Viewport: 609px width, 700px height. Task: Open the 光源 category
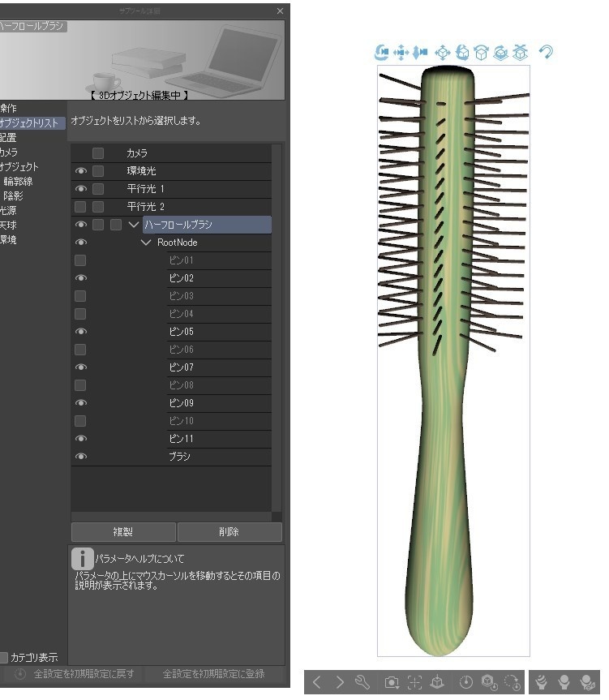coord(9,210)
